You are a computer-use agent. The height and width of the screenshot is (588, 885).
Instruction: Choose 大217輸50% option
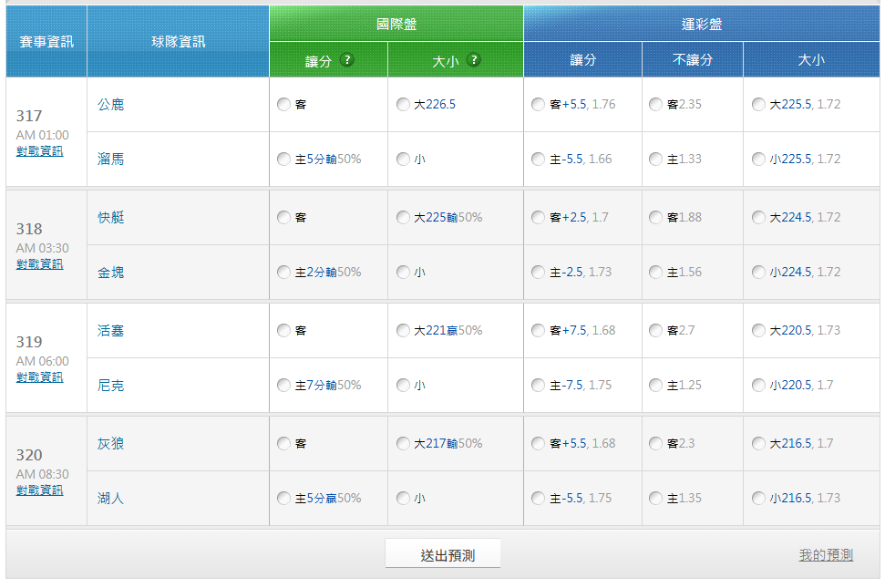pyautogui.click(x=403, y=444)
